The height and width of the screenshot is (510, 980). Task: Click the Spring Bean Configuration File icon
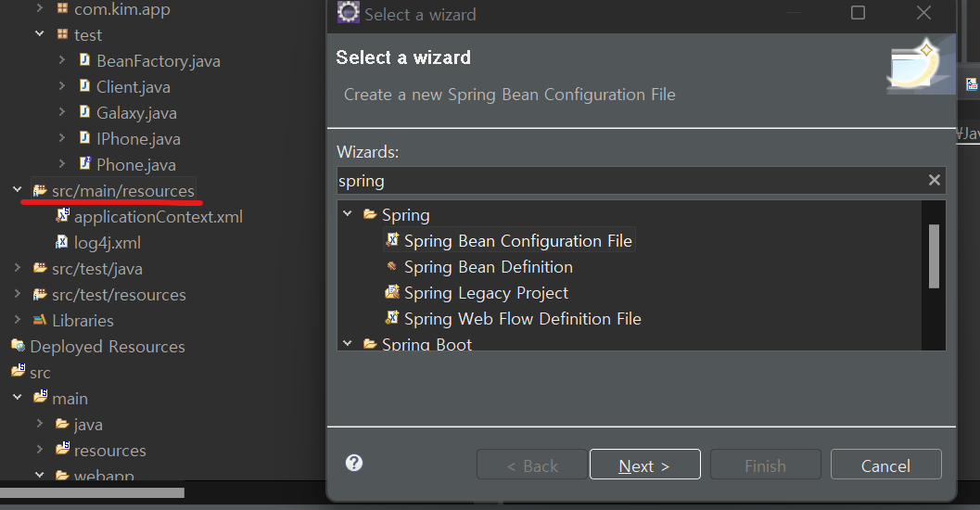click(392, 240)
